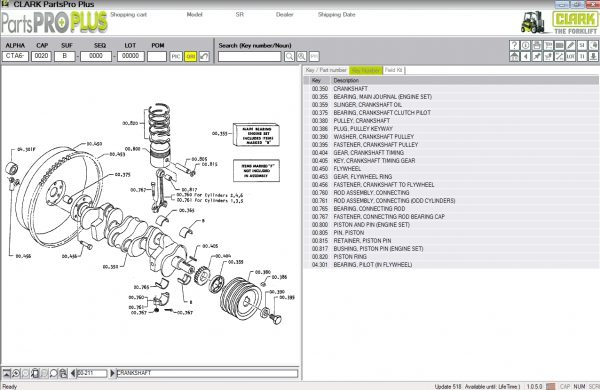600x390 pixels.
Task: Click the CAP input field
Action: coord(41,56)
